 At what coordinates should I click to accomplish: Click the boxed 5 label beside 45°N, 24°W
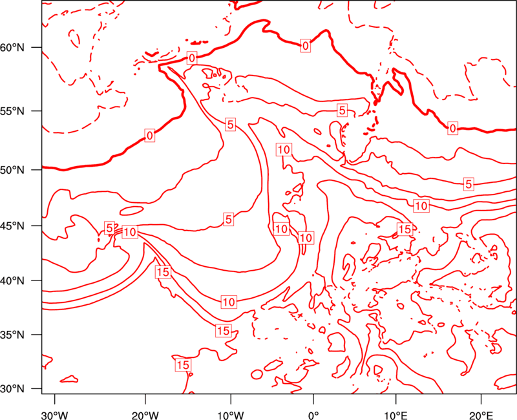pyautogui.click(x=109, y=228)
